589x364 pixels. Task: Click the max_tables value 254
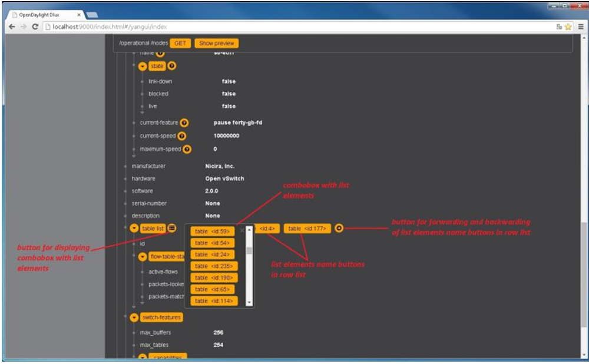click(219, 345)
